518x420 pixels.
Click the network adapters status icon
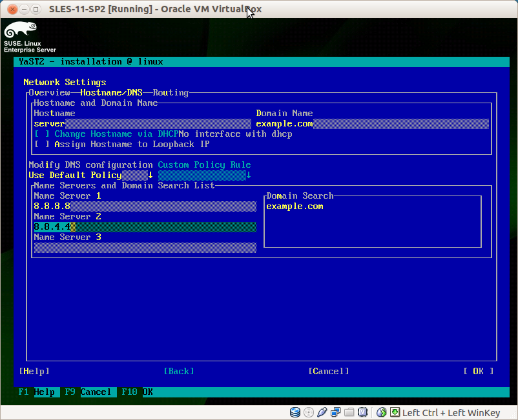point(336,412)
